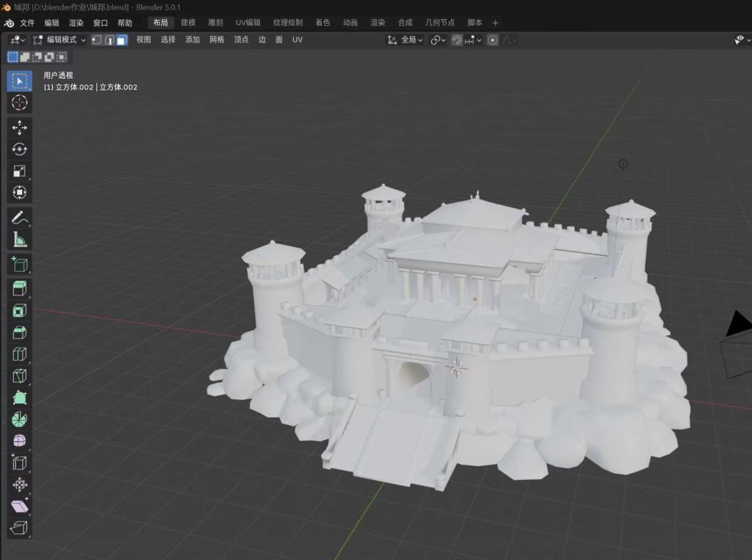Activate the Add Cube tool

[19, 264]
